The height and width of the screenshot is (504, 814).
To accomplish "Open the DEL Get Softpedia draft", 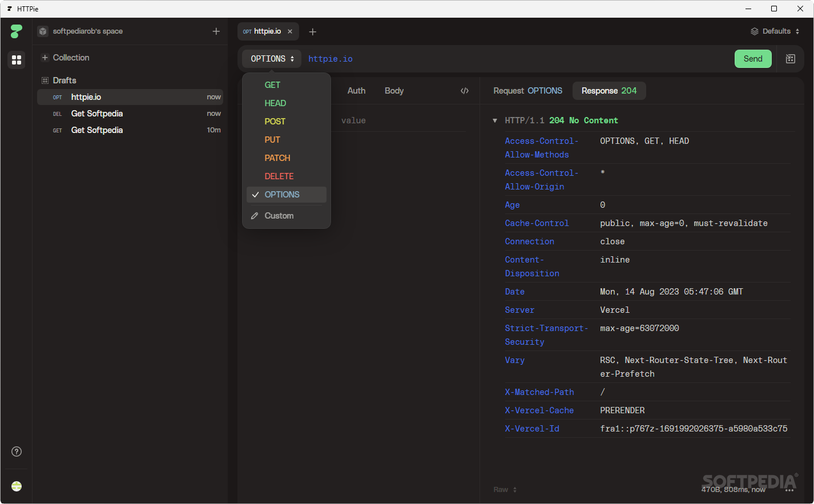I will click(130, 114).
